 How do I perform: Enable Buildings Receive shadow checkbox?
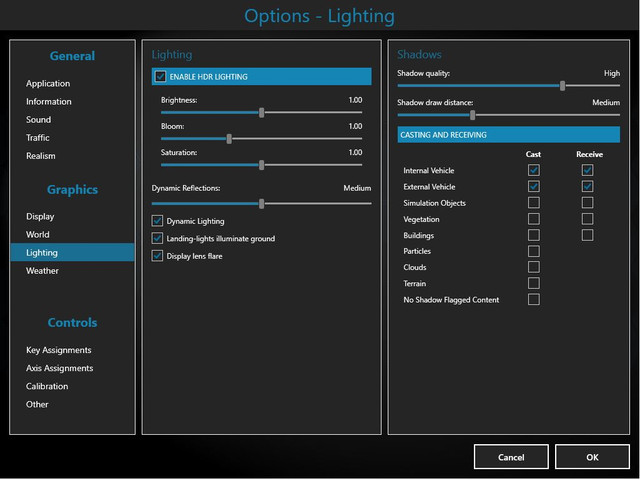pos(587,235)
